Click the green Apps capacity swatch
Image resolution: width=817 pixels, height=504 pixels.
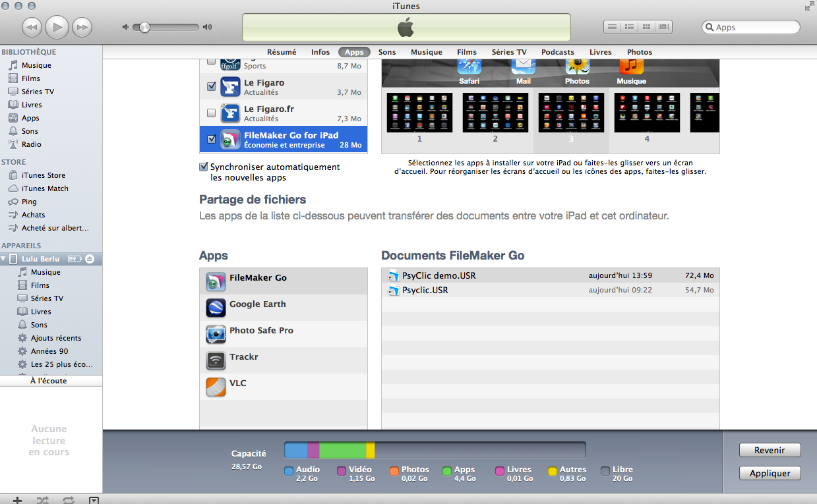(x=447, y=471)
